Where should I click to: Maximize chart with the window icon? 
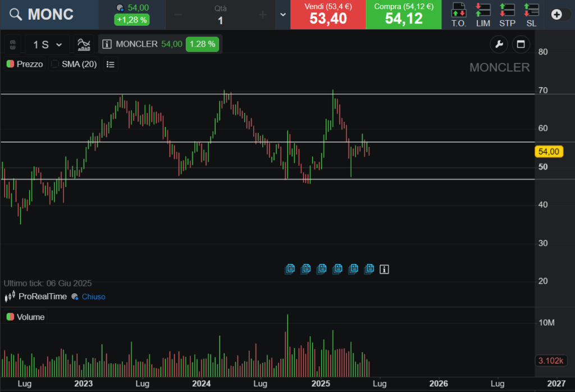coord(521,44)
